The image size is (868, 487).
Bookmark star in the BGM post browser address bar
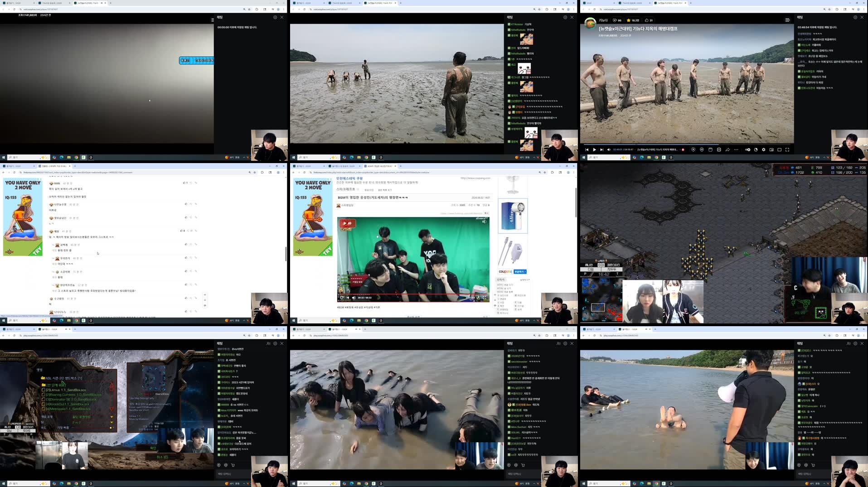pos(545,172)
